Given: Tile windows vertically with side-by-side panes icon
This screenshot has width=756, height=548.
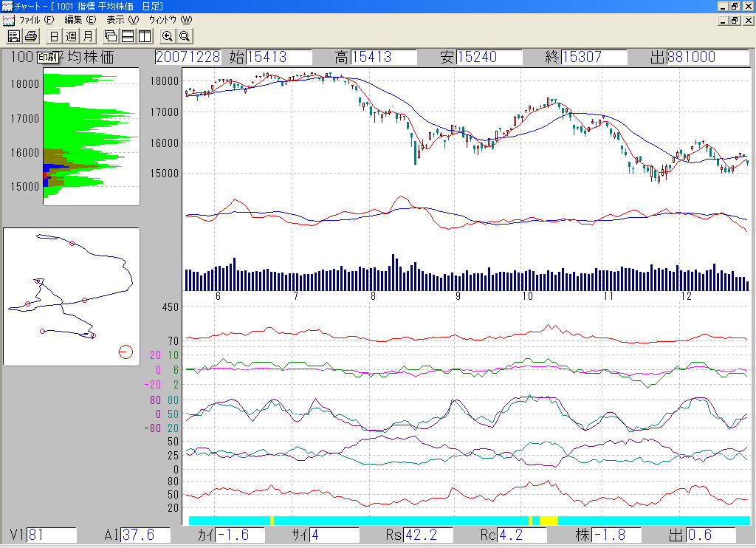Looking at the screenshot, I should point(145,36).
